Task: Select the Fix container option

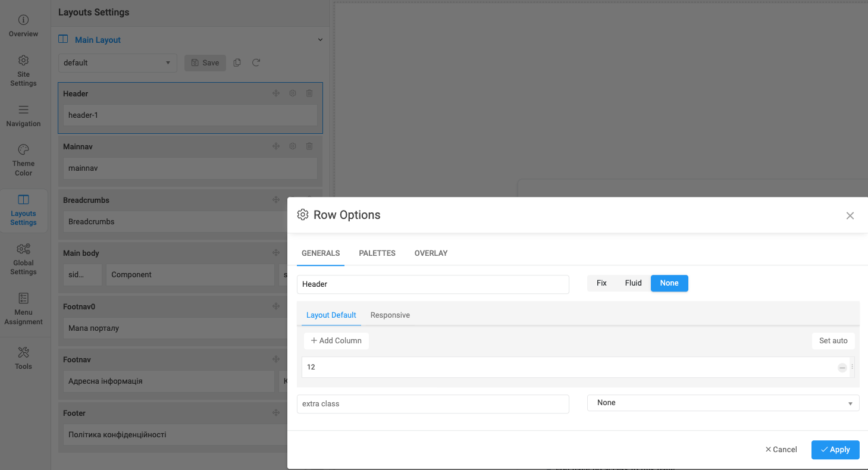Action: pos(601,283)
